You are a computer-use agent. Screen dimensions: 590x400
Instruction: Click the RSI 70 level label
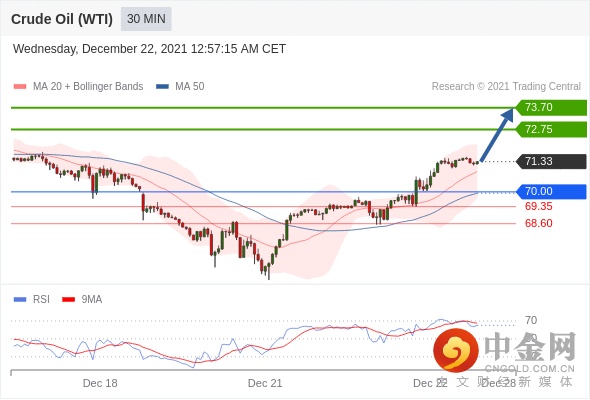click(x=531, y=321)
